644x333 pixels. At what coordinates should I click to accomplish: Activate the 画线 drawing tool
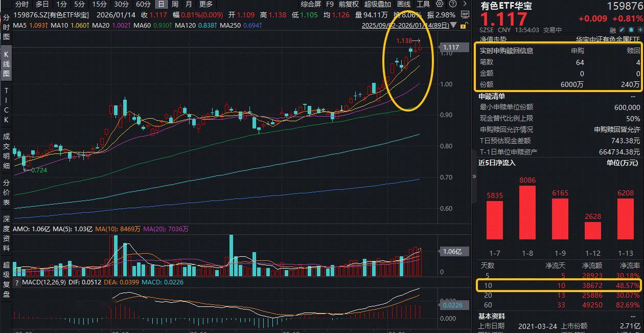(404, 4)
